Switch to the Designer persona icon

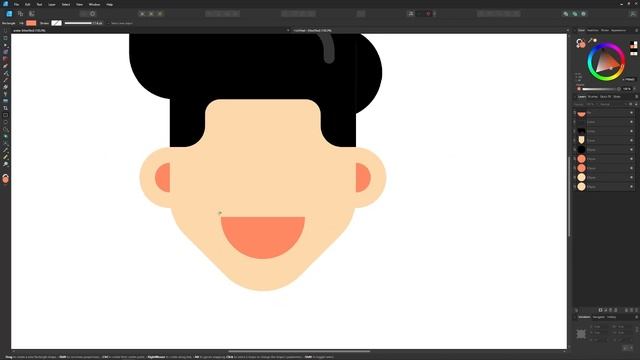(9, 13)
